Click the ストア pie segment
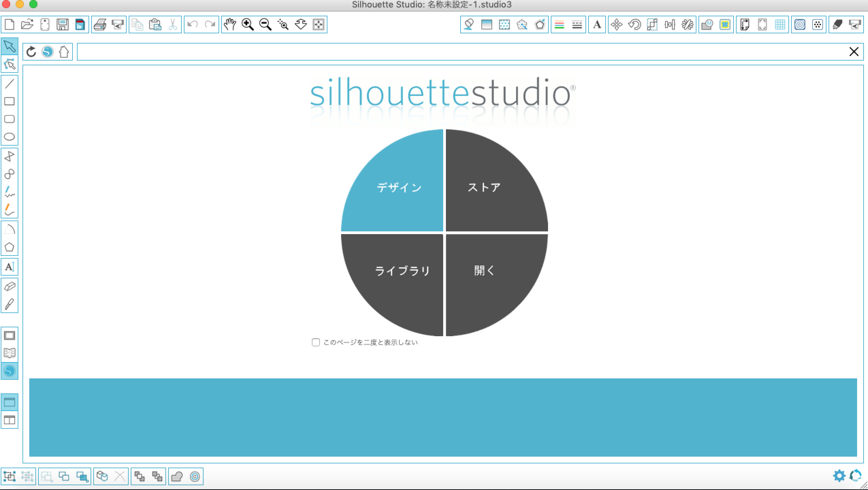Screen dimensions: 868x490 [484, 188]
